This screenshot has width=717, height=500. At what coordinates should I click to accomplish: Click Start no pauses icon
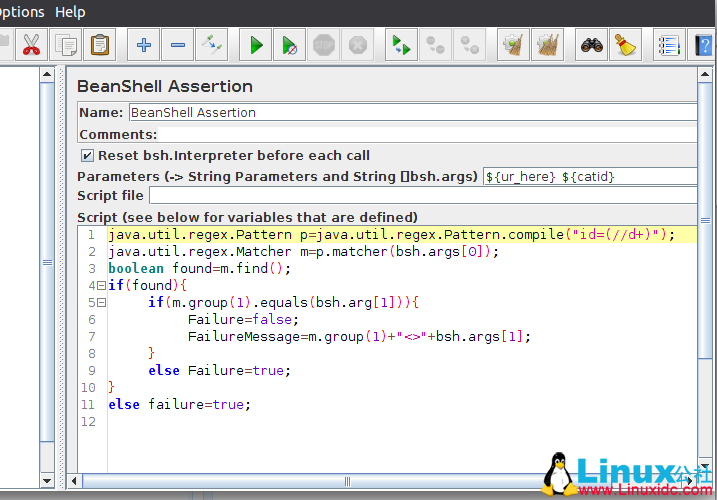click(x=289, y=45)
